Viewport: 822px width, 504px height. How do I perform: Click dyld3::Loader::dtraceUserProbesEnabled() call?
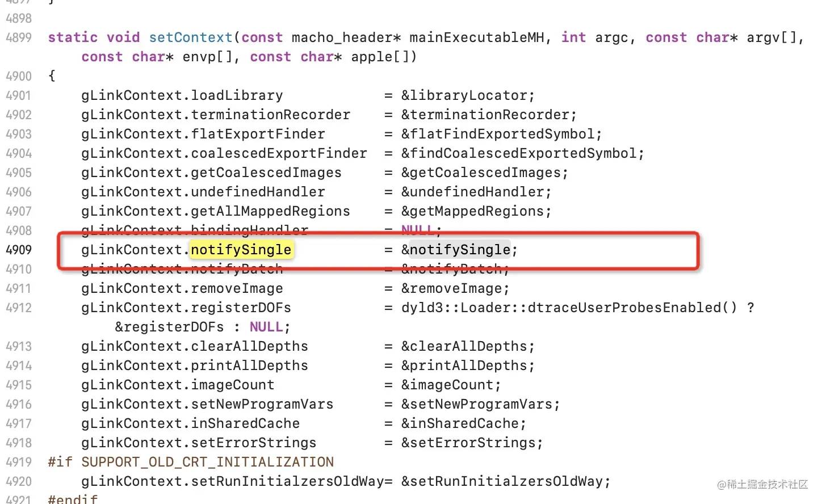click(569, 308)
